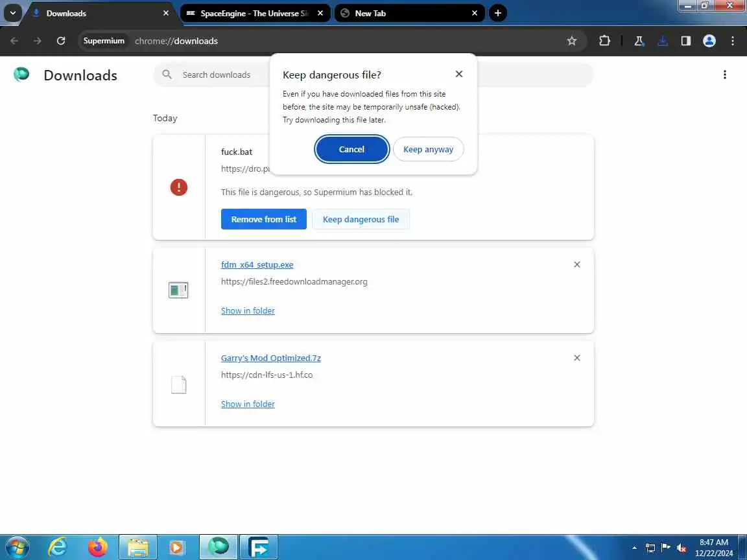This screenshot has height=560, width=747.
Task: Switch to the Downloads tab
Action: (x=101, y=14)
